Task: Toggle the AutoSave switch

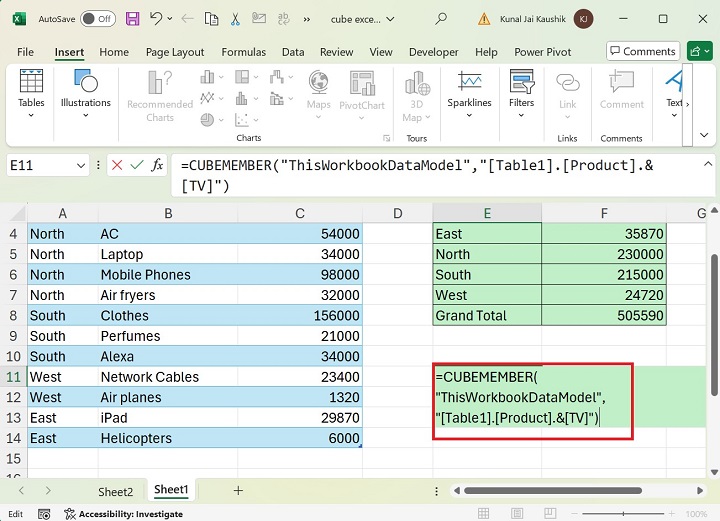Action: click(x=97, y=19)
